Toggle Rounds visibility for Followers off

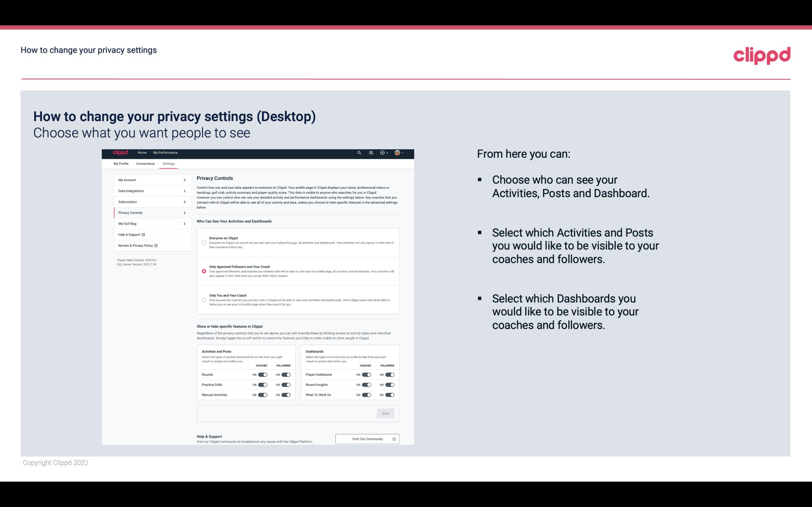[x=286, y=374]
